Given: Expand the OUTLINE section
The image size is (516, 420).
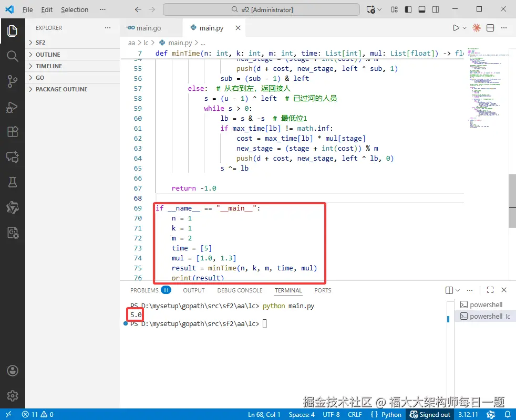Looking at the screenshot, I should click(73, 55).
